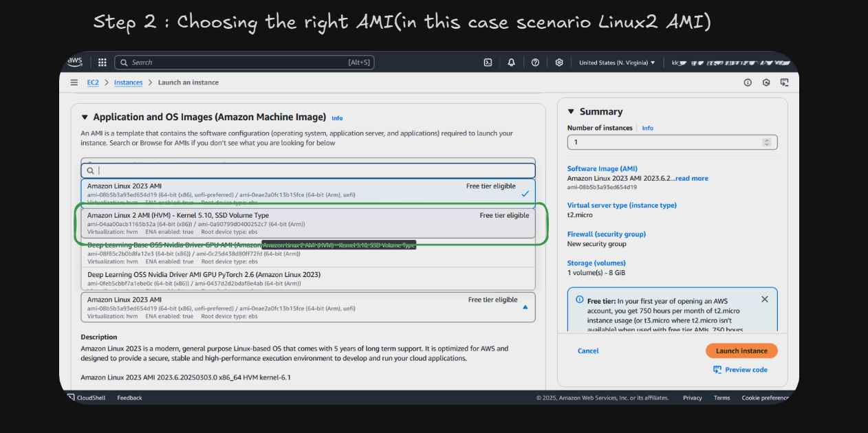Open the United States (N. Virginia) region dropdown
This screenshot has width=868, height=433.
point(617,63)
